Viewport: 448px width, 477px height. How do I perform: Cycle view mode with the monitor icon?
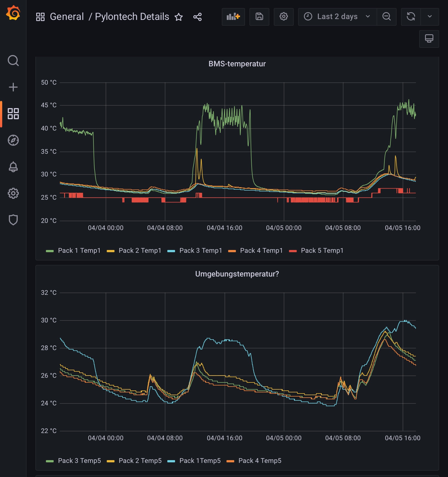click(x=429, y=39)
